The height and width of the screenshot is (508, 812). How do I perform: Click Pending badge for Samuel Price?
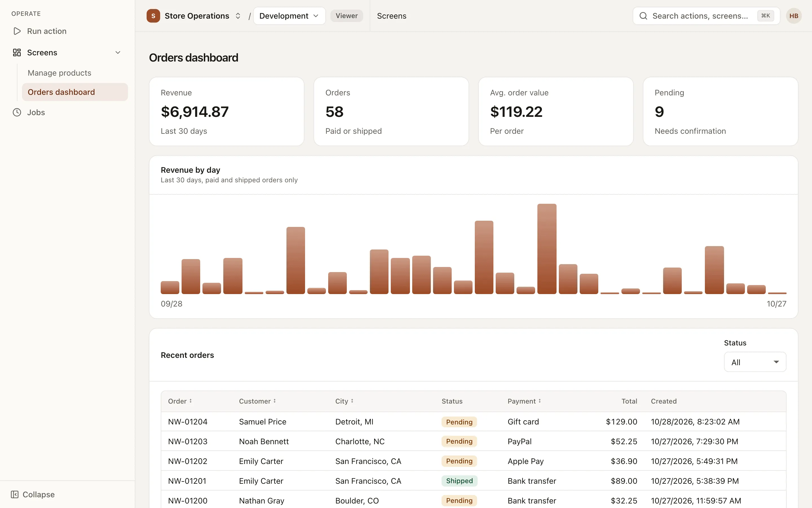coord(459,422)
